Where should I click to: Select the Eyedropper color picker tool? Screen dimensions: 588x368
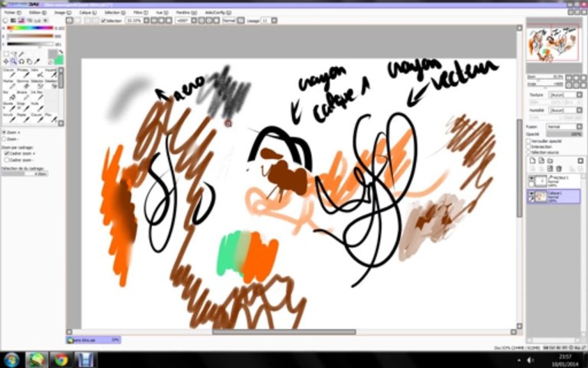point(37,61)
